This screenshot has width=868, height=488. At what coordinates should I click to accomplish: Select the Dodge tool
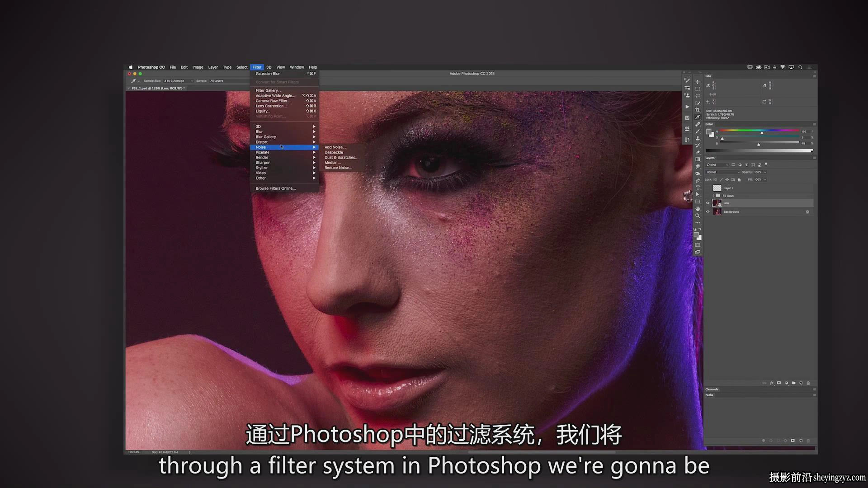coord(698,173)
